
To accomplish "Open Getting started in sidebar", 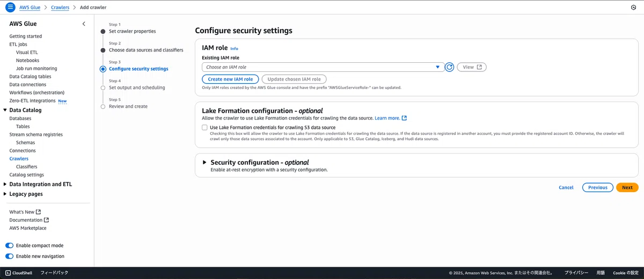I will pyautogui.click(x=25, y=36).
